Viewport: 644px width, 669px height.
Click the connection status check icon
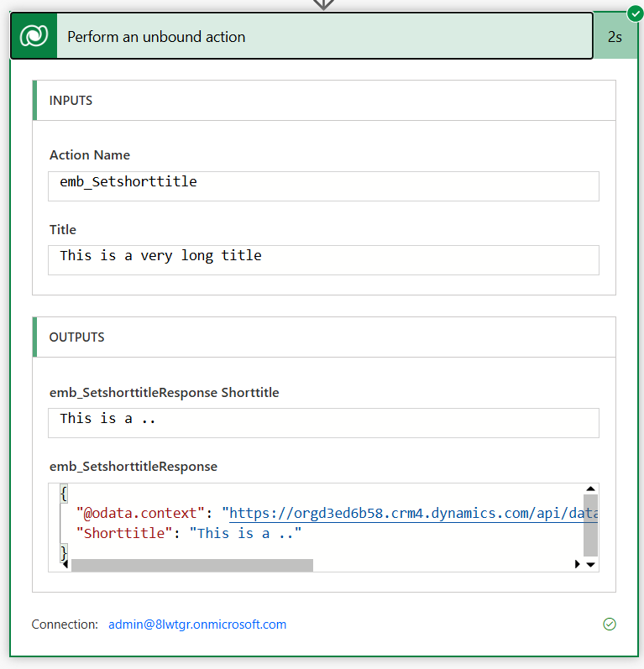[x=610, y=625]
